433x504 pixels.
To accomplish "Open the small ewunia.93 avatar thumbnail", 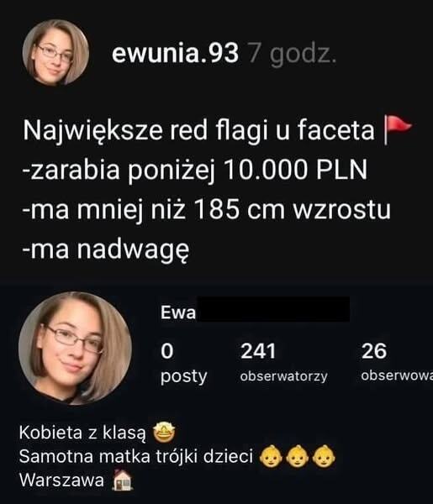I will coord(55,53).
